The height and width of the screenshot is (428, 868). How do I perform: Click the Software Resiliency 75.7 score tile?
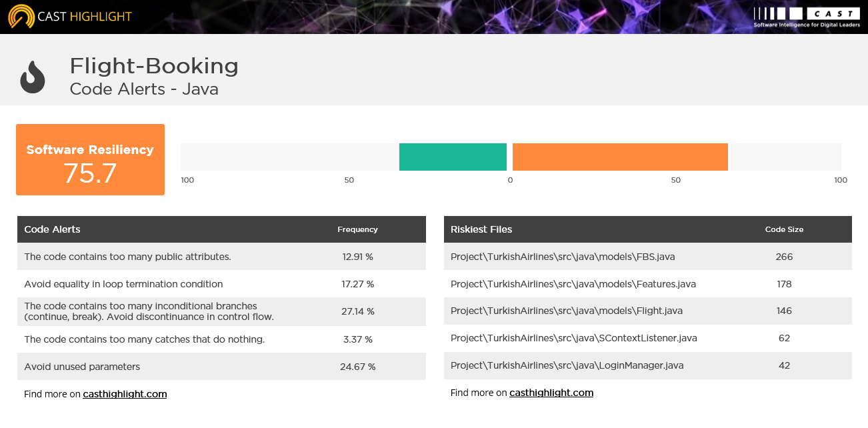click(90, 159)
